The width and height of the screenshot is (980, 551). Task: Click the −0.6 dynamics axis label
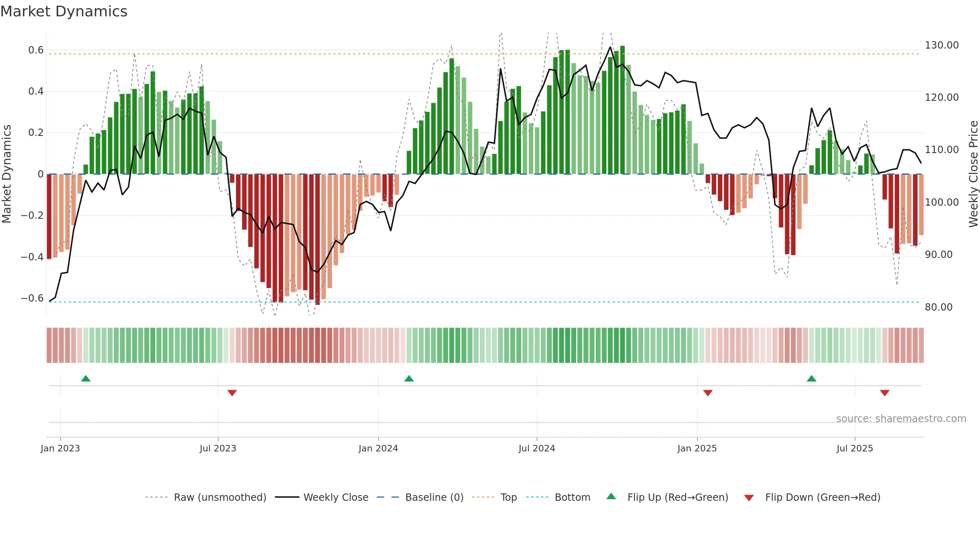pos(32,298)
